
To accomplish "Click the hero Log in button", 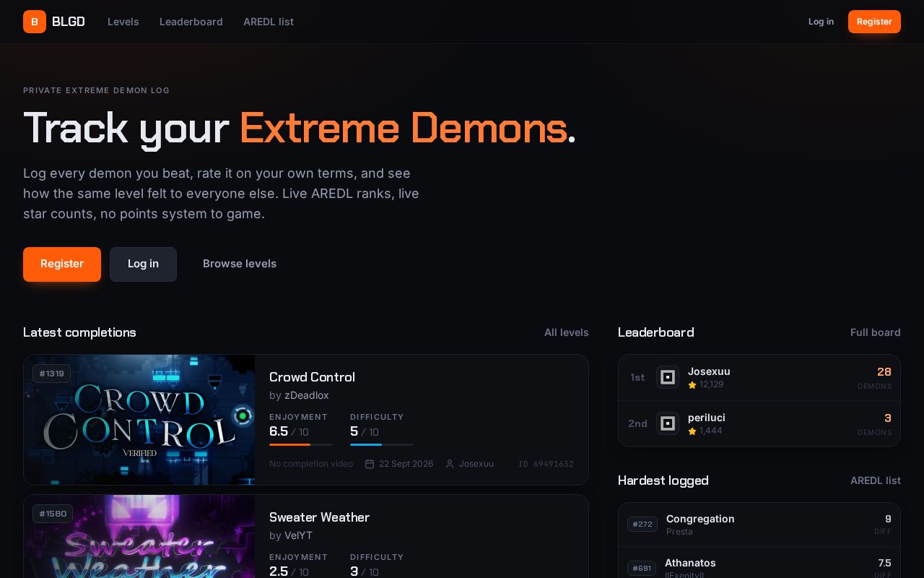I will point(143,264).
